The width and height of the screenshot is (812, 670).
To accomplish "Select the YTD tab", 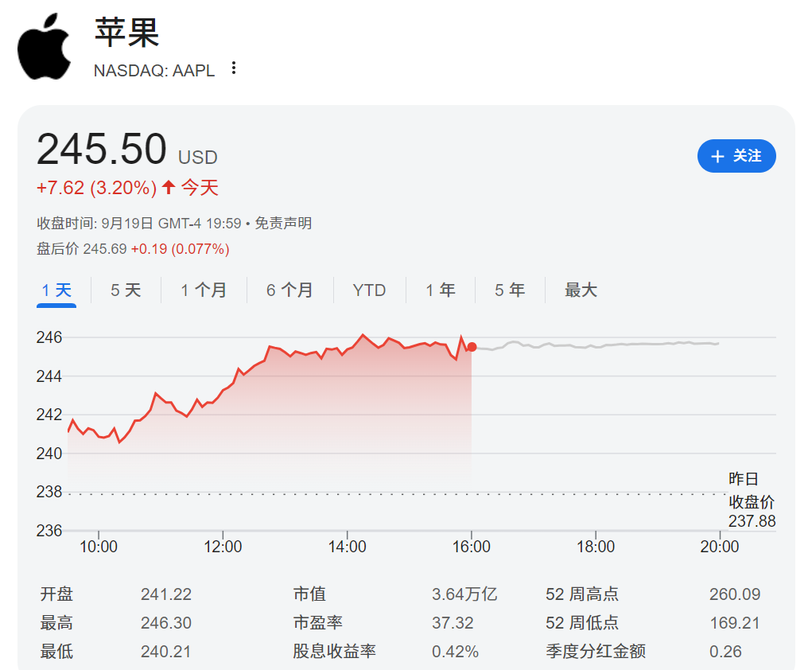I will [369, 290].
